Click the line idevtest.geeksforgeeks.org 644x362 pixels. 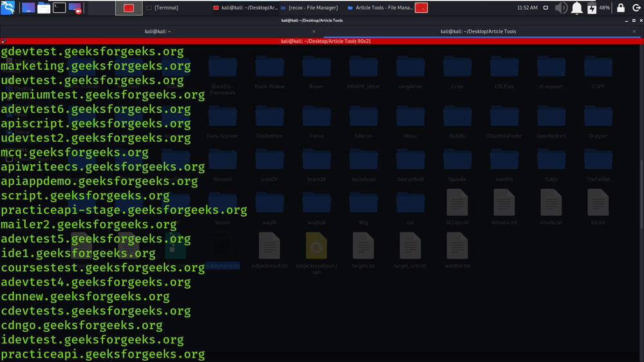pos(92,339)
